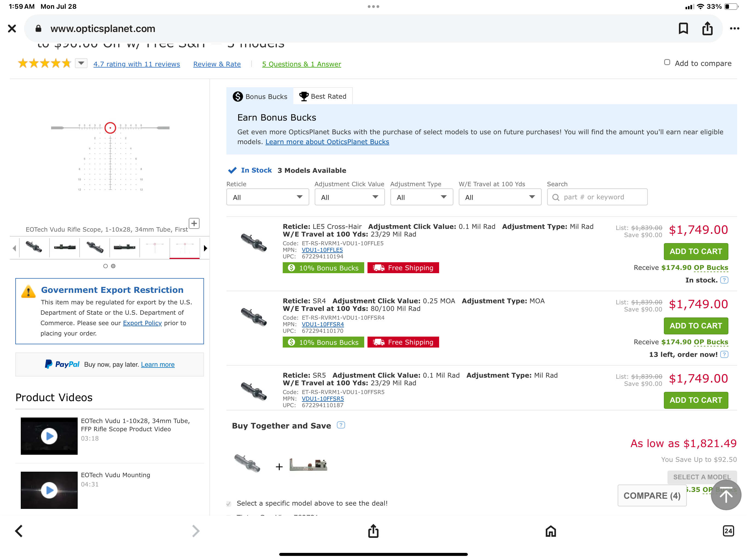Open MPN link VDU1-10FFSR5

click(323, 399)
